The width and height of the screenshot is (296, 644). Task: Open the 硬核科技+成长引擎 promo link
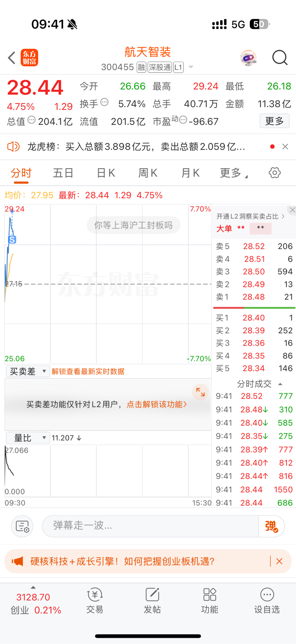123,561
